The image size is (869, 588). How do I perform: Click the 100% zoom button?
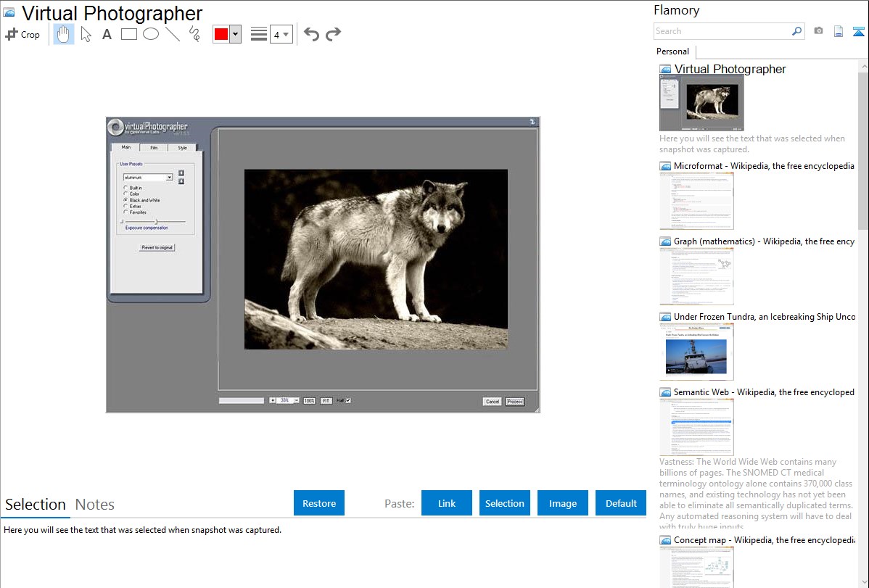(x=309, y=401)
